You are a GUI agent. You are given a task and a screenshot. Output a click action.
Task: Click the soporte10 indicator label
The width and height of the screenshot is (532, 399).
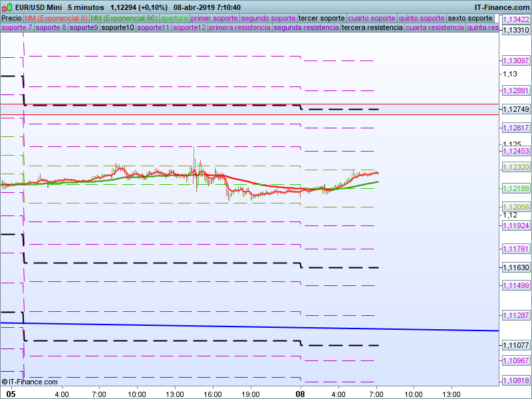pyautogui.click(x=116, y=28)
